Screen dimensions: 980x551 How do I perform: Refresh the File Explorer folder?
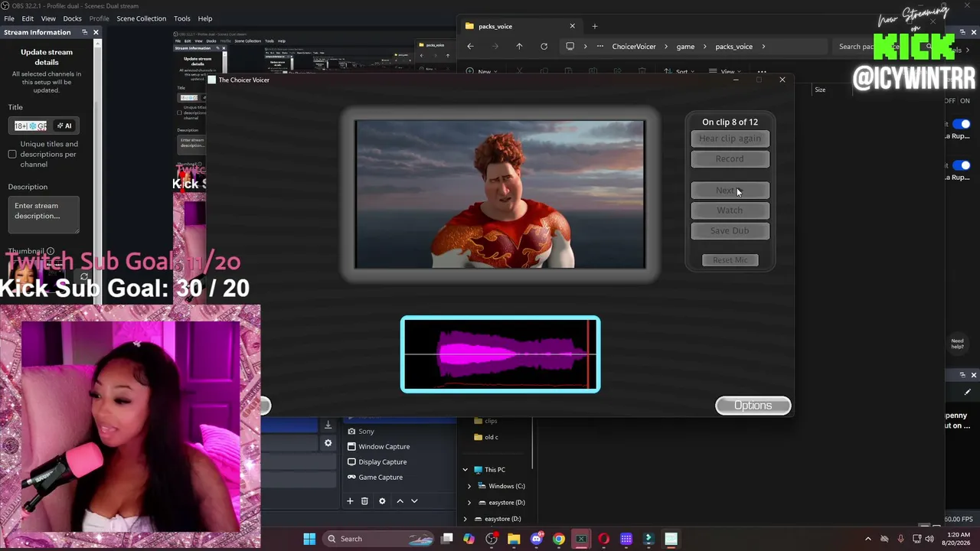544,47
